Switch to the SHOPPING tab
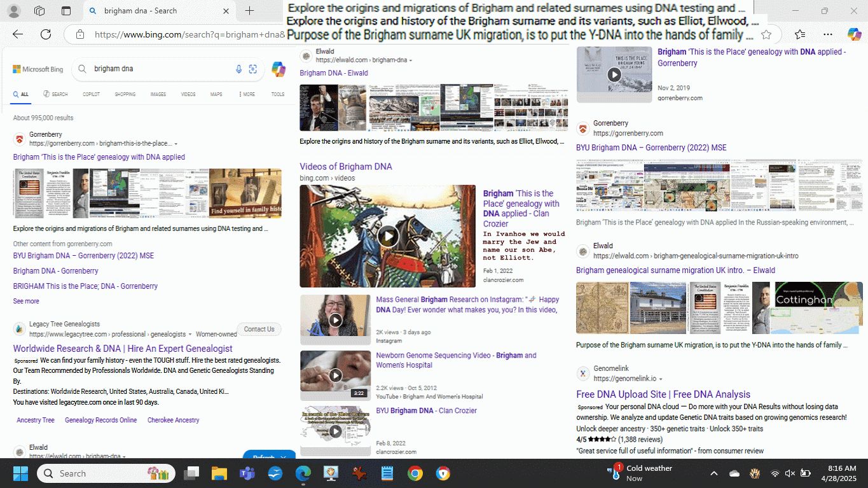Image resolution: width=868 pixels, height=488 pixels. click(125, 94)
